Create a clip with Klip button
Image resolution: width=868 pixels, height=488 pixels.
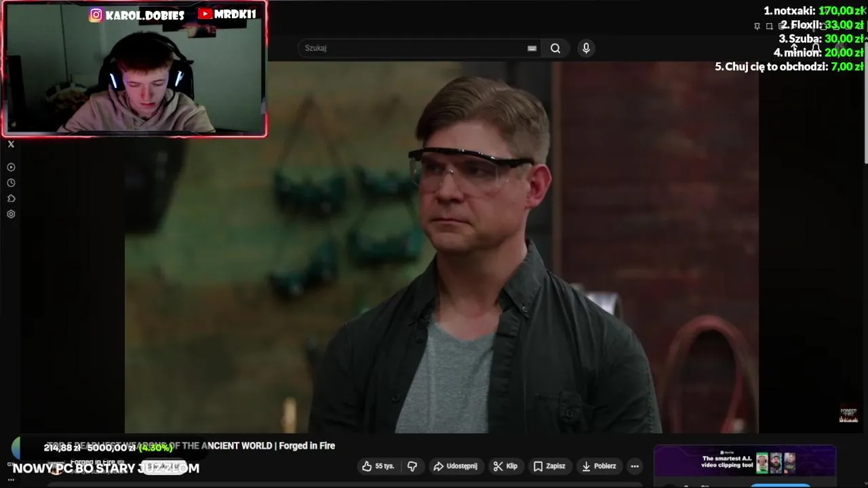(x=505, y=466)
